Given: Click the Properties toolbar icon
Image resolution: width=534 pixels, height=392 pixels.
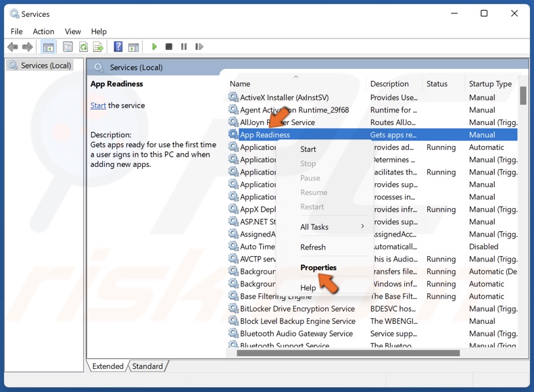Looking at the screenshot, I should click(68, 47).
